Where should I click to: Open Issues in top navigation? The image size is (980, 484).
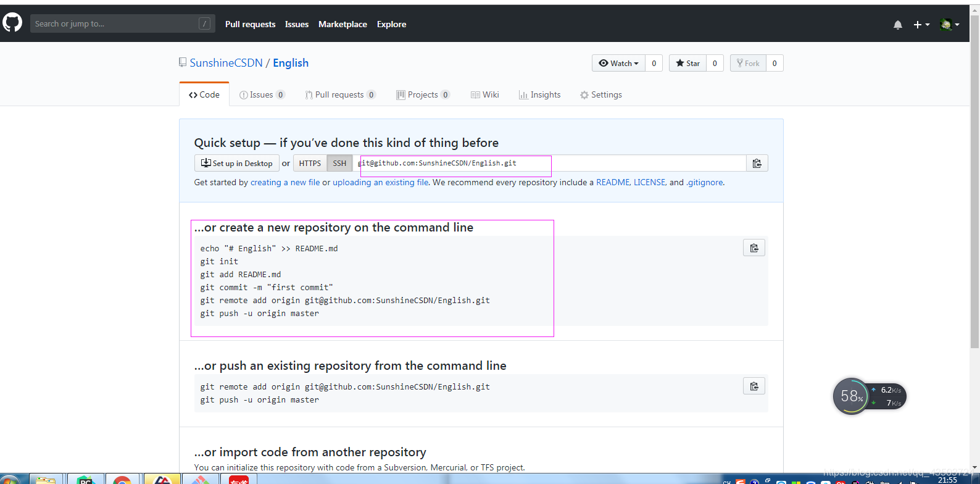(297, 24)
